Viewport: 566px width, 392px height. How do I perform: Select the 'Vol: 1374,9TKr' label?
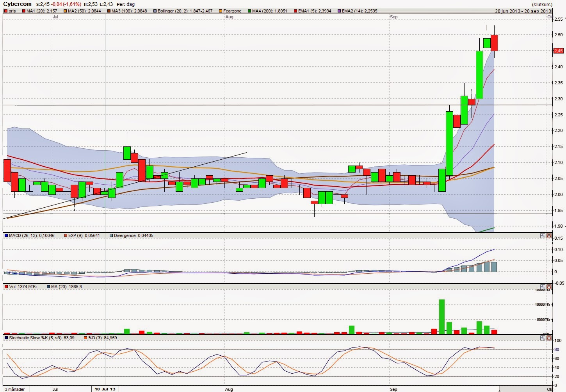(x=23, y=287)
